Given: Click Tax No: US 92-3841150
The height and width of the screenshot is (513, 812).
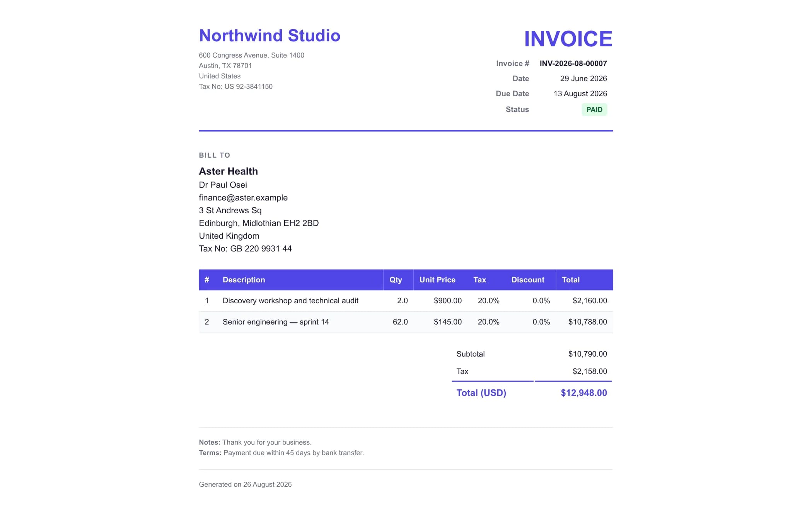Looking at the screenshot, I should [235, 87].
